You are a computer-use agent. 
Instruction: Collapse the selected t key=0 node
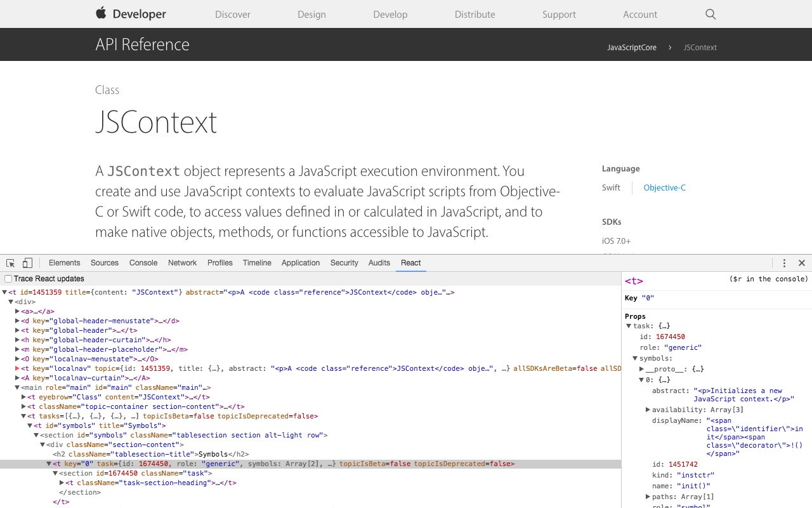point(49,464)
